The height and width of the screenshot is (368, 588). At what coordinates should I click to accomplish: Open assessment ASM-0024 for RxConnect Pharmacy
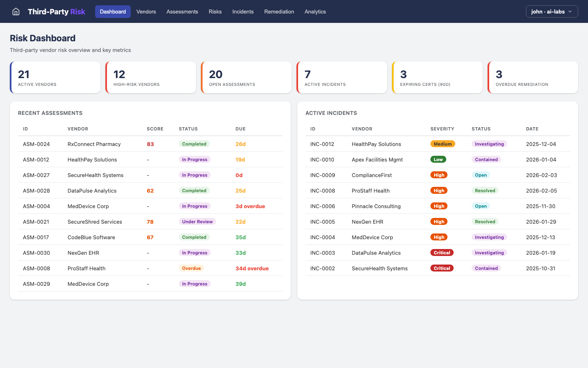[36, 144]
